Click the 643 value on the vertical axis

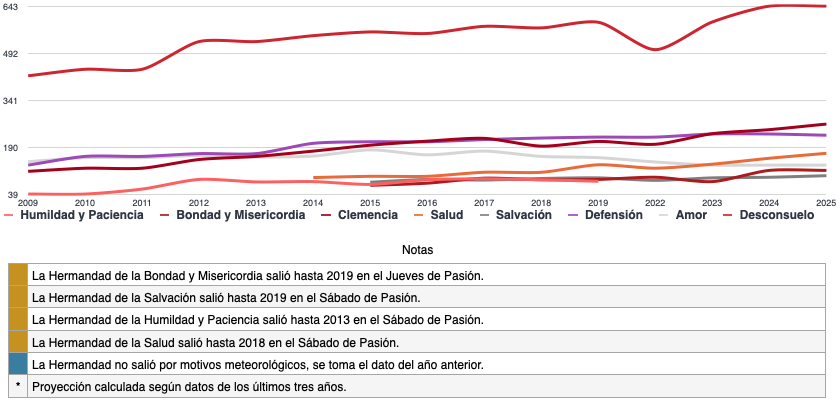coord(13,6)
